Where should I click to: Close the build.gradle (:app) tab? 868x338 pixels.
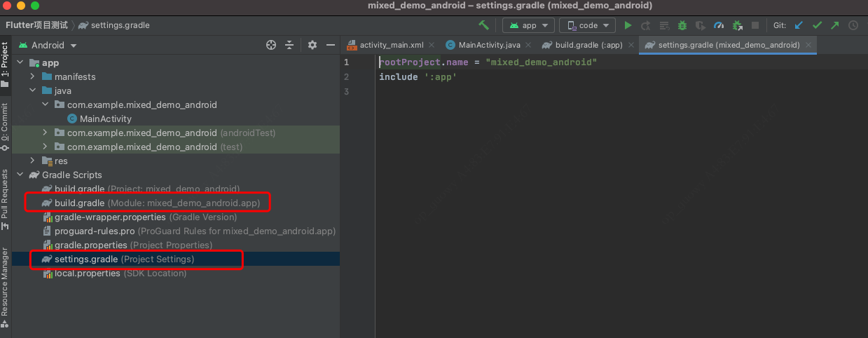(x=631, y=45)
